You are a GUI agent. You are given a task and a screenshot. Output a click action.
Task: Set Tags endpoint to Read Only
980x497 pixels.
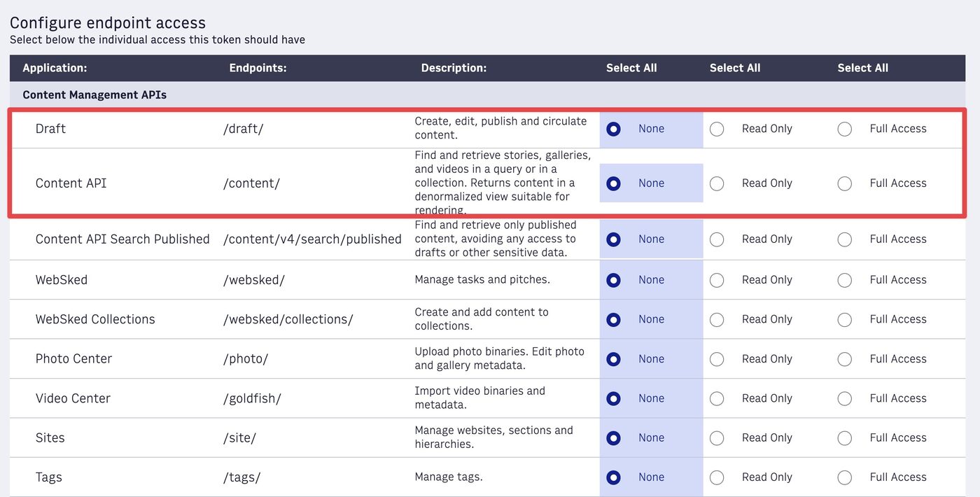[x=717, y=477]
